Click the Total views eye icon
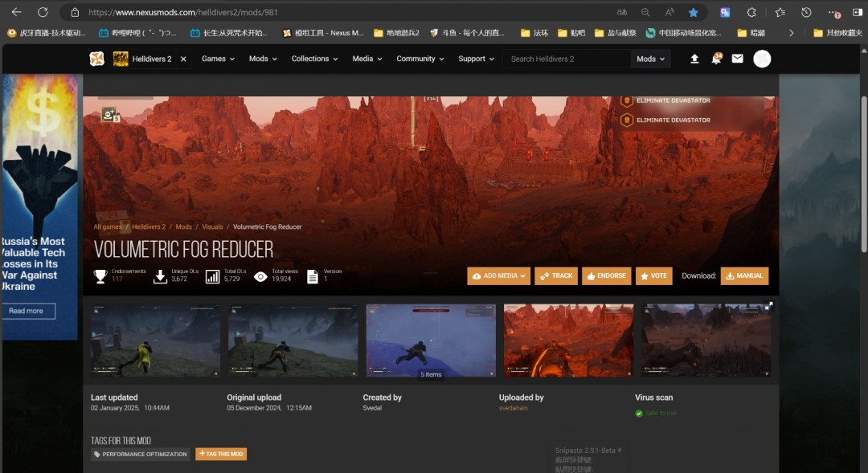 pos(260,276)
